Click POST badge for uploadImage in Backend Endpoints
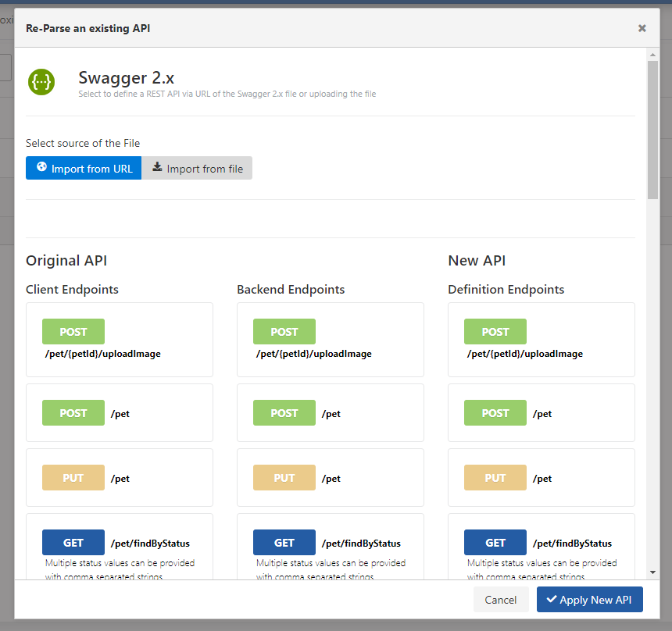Image resolution: width=672 pixels, height=631 pixels. click(284, 332)
